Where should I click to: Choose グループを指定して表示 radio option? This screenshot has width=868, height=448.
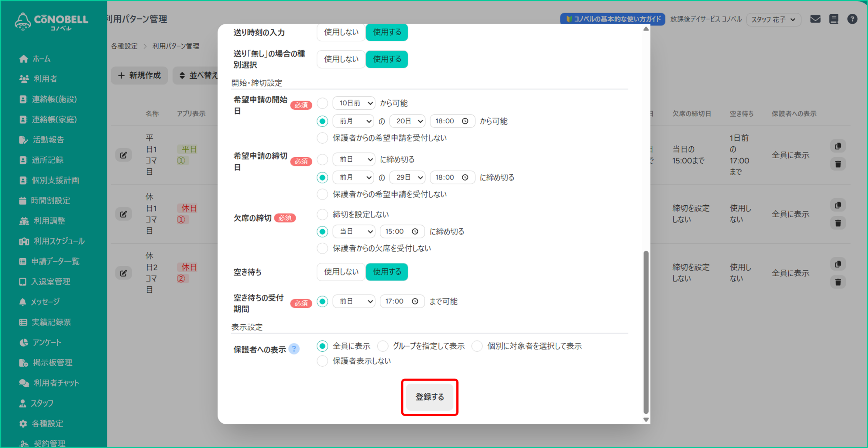point(383,346)
